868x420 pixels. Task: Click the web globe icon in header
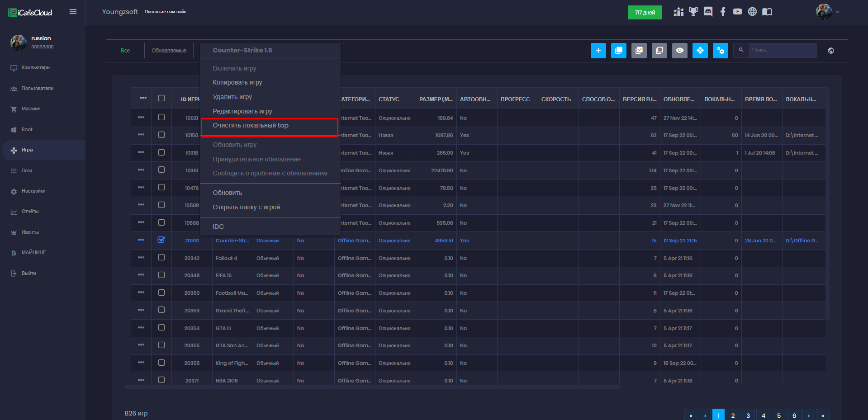point(752,12)
